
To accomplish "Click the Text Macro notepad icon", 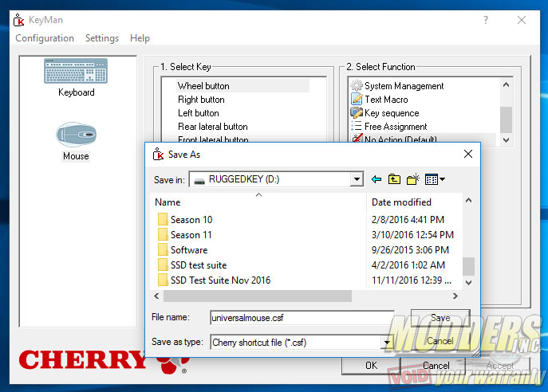I will tap(357, 99).
